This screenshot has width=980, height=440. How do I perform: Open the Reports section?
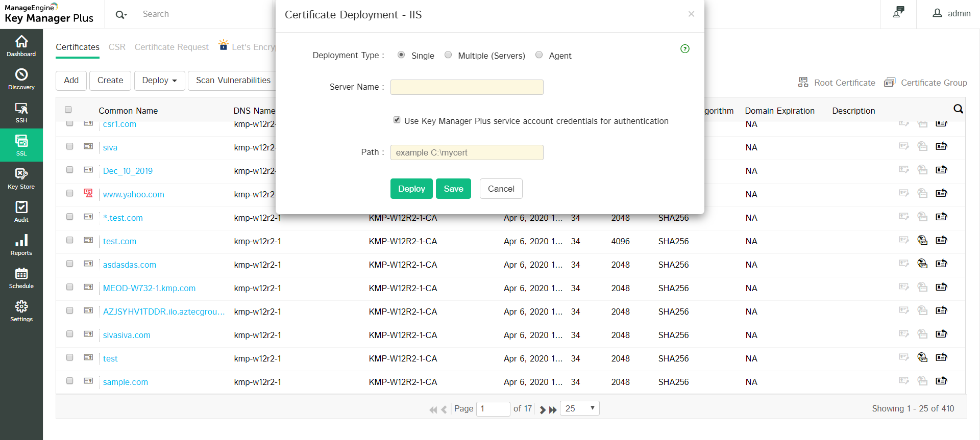point(21,245)
